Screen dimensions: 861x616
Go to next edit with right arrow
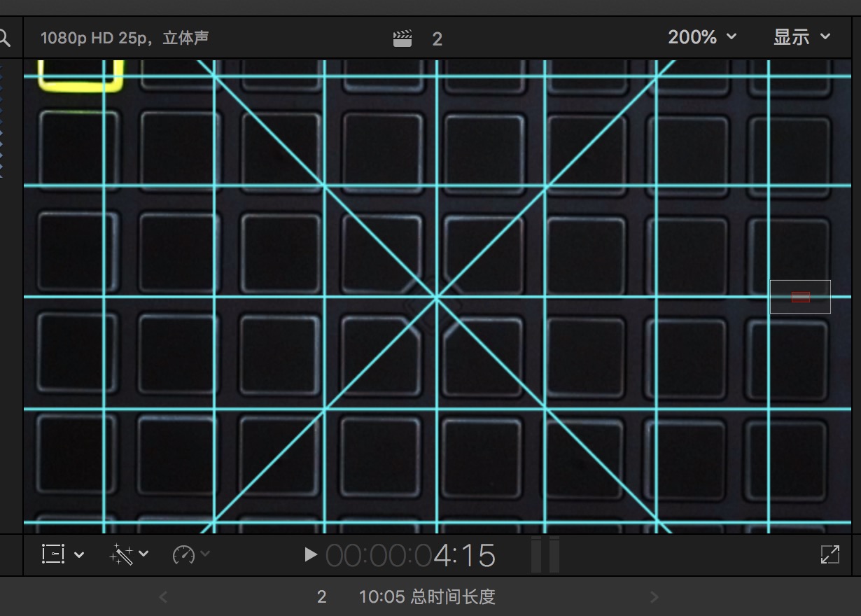(x=654, y=597)
